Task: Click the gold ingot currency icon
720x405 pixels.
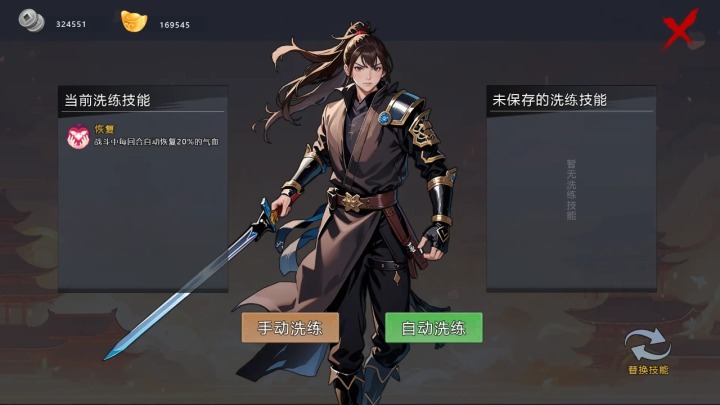Action: 134,21
